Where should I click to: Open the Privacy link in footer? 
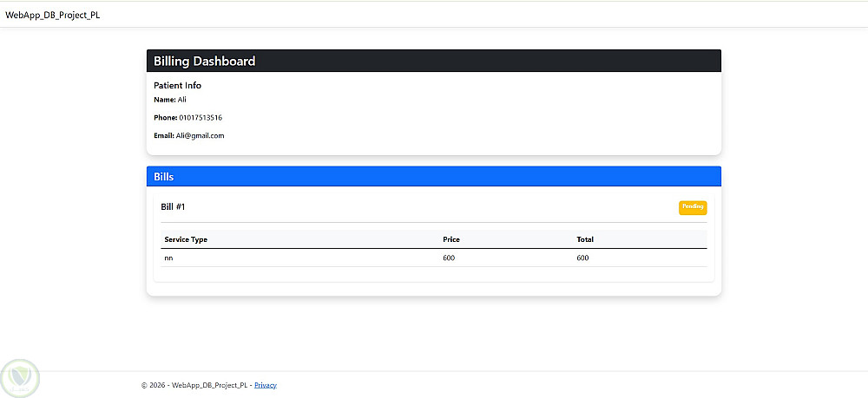click(x=265, y=385)
